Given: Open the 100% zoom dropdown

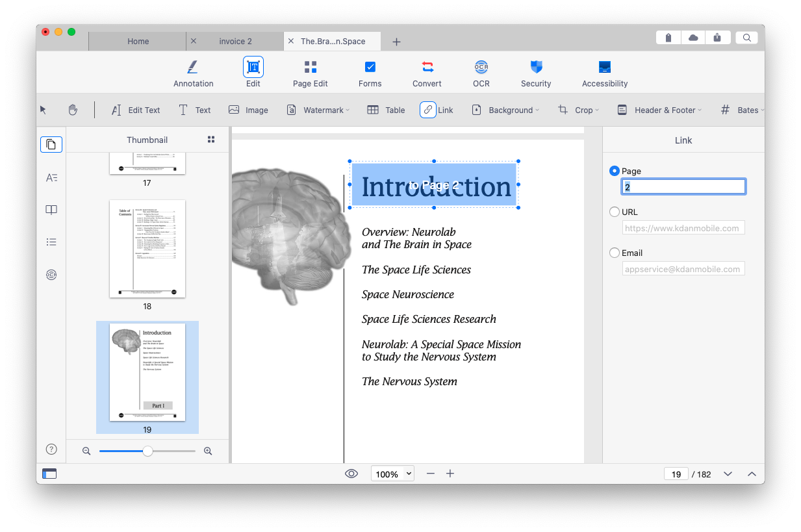Looking at the screenshot, I should point(392,474).
